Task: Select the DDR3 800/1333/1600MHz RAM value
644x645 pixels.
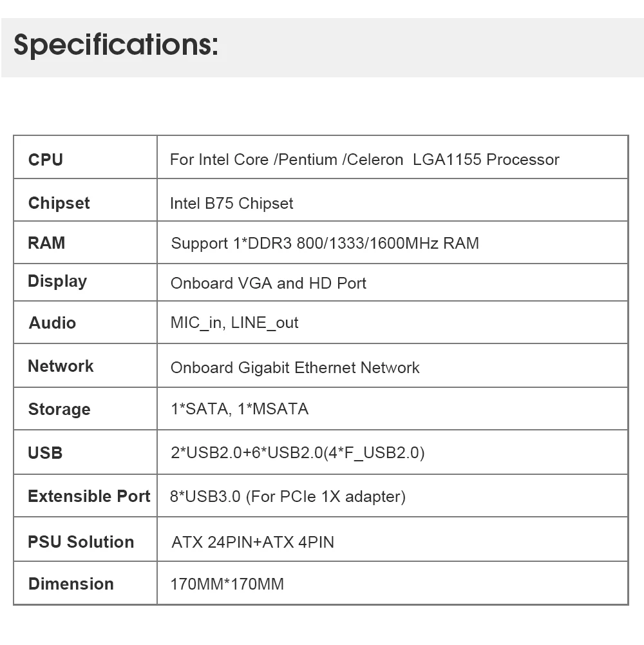Action: [325, 244]
